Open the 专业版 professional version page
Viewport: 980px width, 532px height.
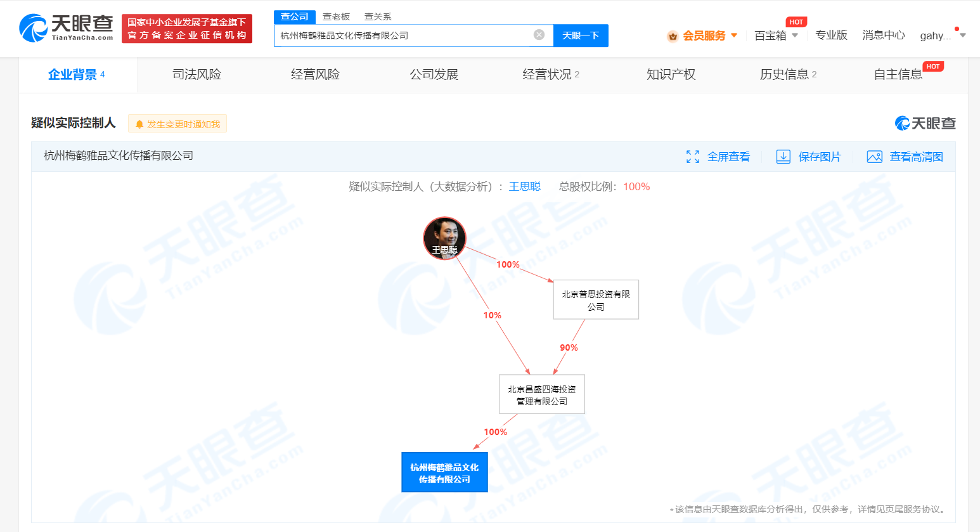pyautogui.click(x=831, y=36)
